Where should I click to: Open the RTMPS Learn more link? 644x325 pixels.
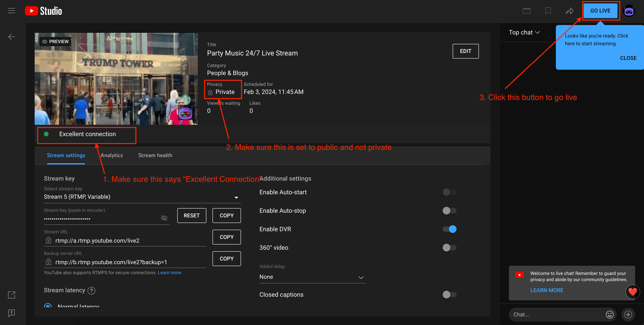point(170,272)
